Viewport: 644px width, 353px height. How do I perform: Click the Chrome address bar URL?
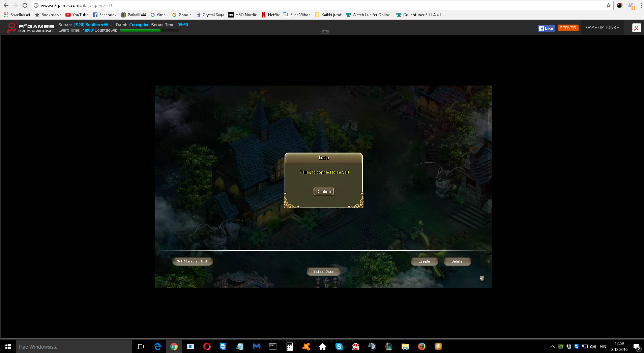77,5
